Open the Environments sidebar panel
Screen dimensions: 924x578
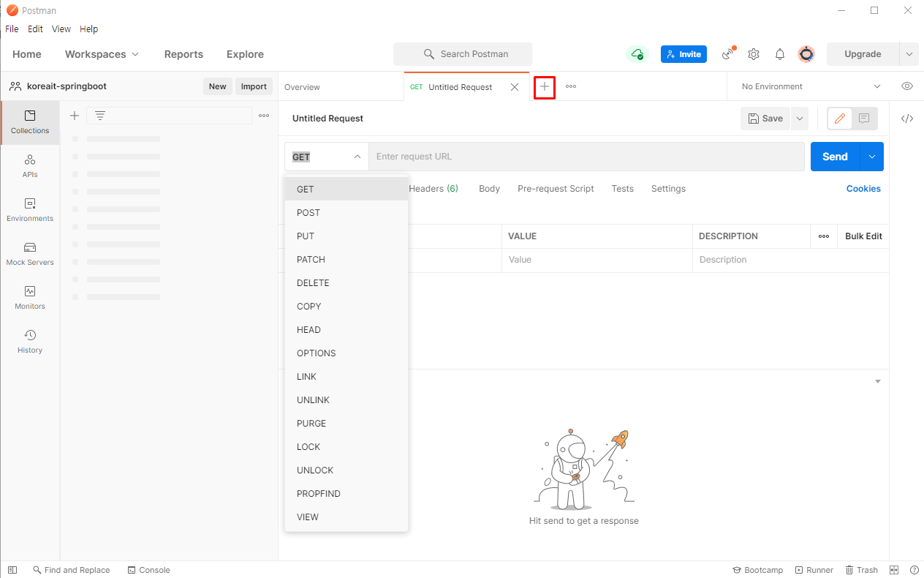click(30, 210)
